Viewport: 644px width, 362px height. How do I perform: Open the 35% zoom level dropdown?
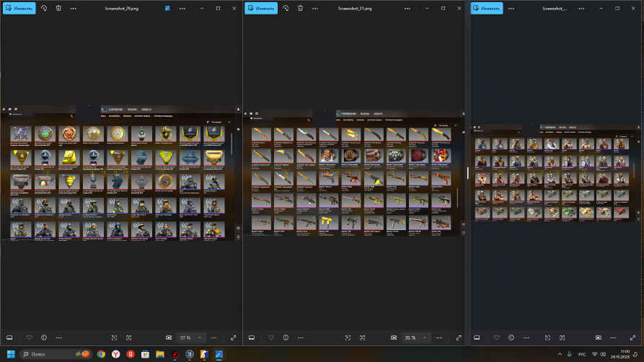[415, 337]
